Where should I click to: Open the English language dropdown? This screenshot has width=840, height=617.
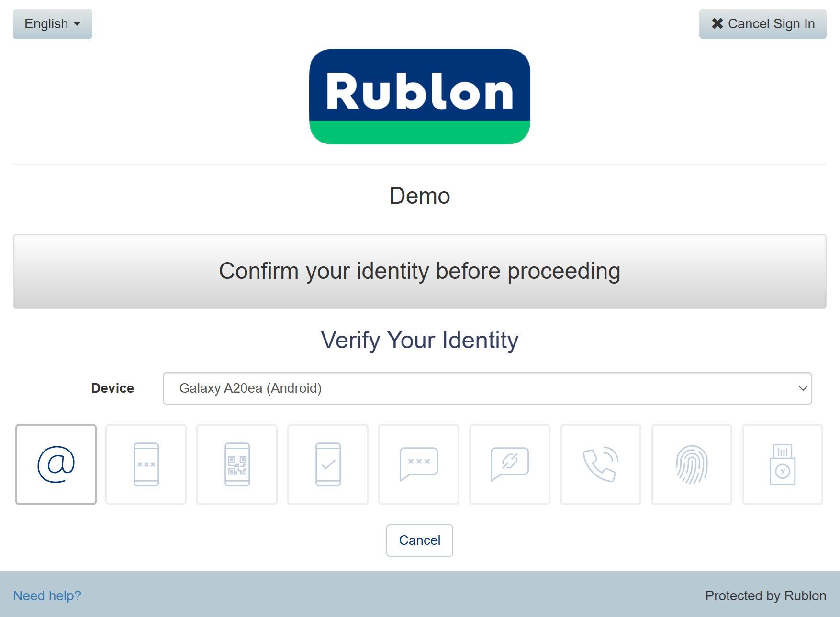pos(53,24)
